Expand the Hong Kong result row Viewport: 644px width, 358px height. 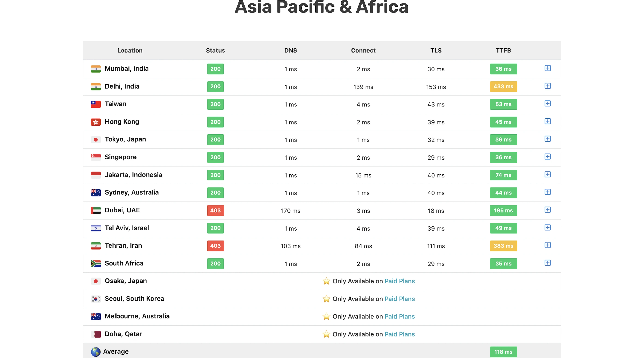(547, 121)
